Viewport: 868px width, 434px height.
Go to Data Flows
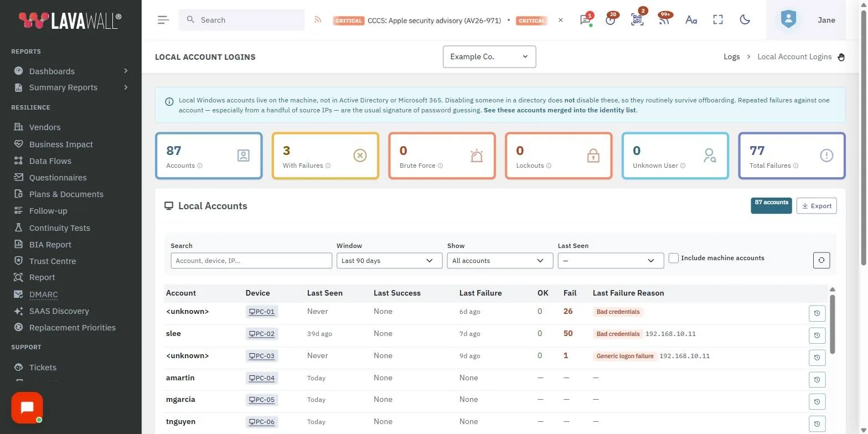click(x=50, y=161)
